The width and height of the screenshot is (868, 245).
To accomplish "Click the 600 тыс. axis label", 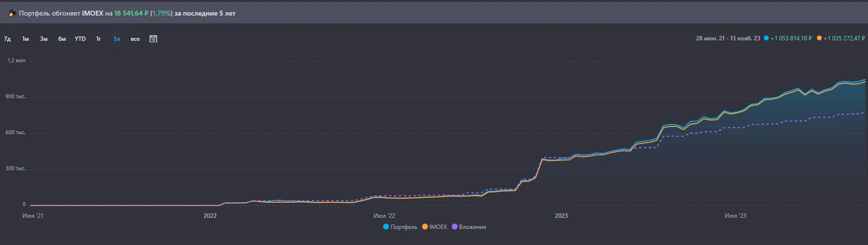I will pyautogui.click(x=17, y=133).
